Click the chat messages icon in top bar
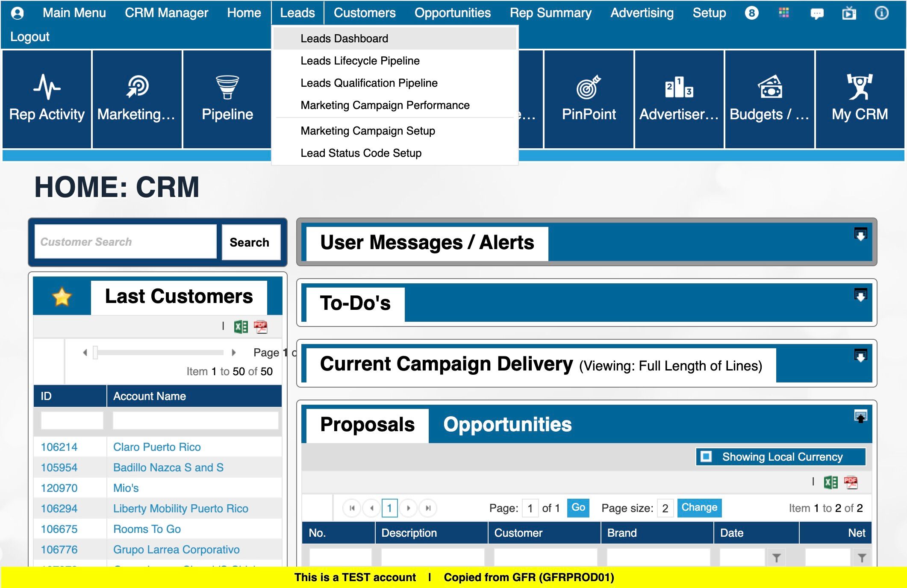Image resolution: width=907 pixels, height=588 pixels. tap(817, 13)
